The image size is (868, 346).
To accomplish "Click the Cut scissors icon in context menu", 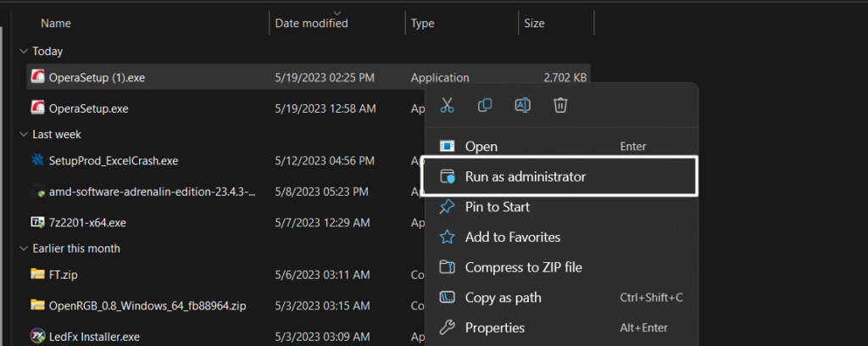I will pyautogui.click(x=448, y=105).
